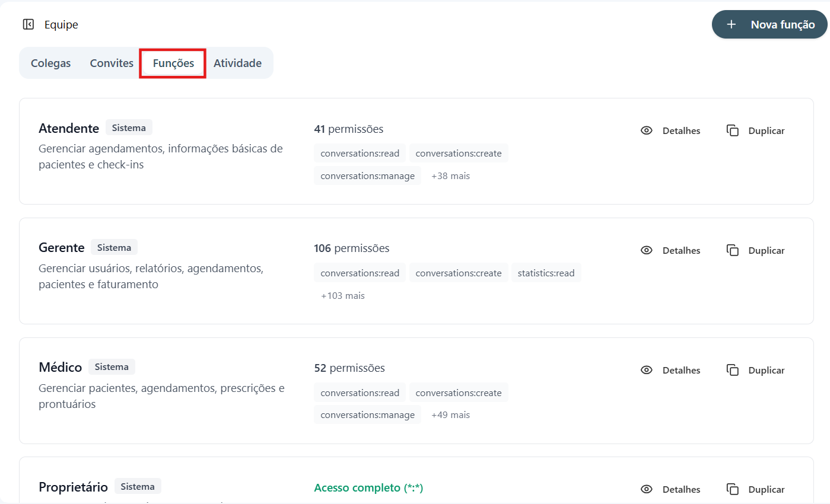Click conversations:read tag in Atendente card
Viewport: 830px width, 504px height.
tap(360, 153)
